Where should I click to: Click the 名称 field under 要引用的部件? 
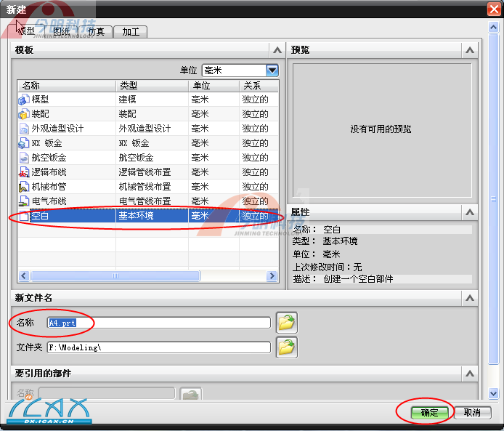[107, 393]
